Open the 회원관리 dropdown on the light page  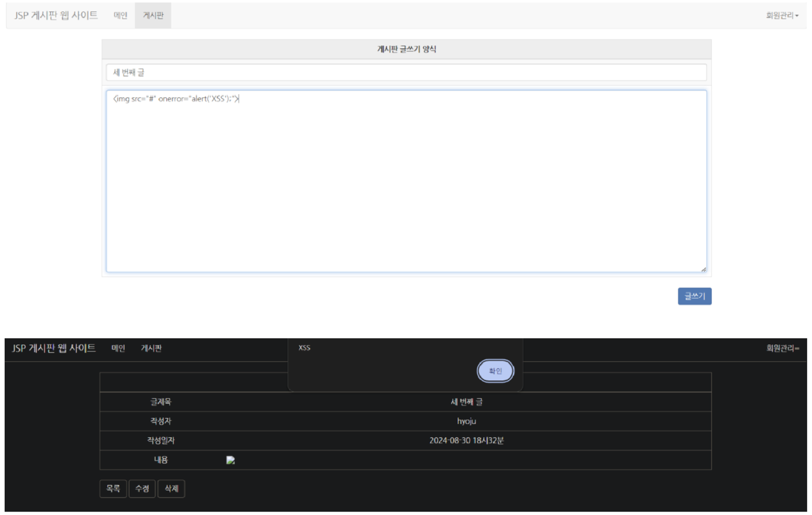point(781,16)
